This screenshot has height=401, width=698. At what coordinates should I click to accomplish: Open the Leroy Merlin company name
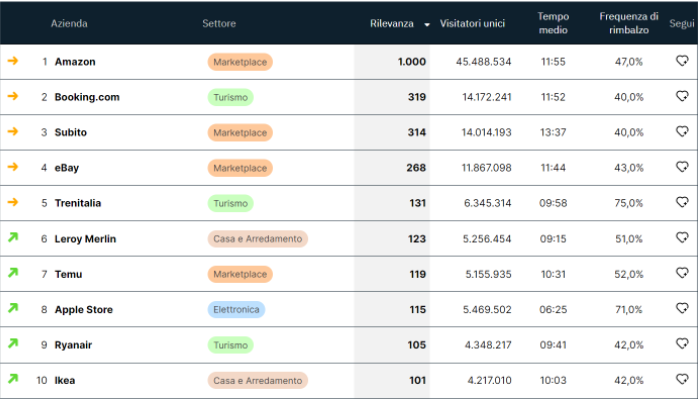coord(85,239)
